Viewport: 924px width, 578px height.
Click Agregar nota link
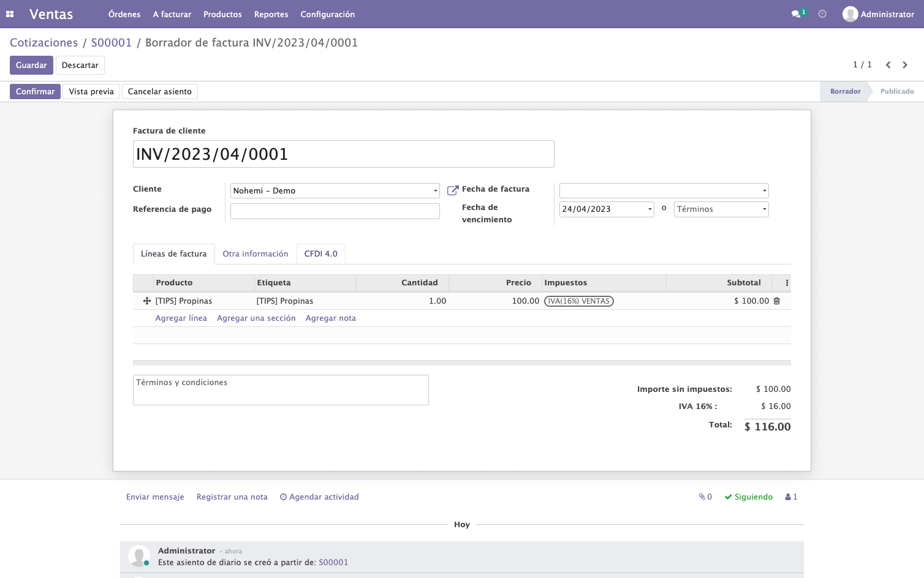[x=331, y=318]
